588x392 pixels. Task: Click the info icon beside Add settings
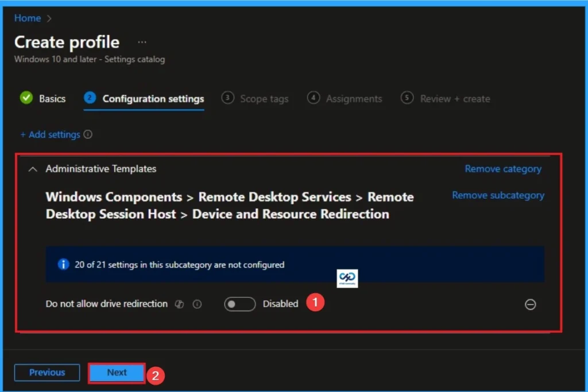[87, 134]
